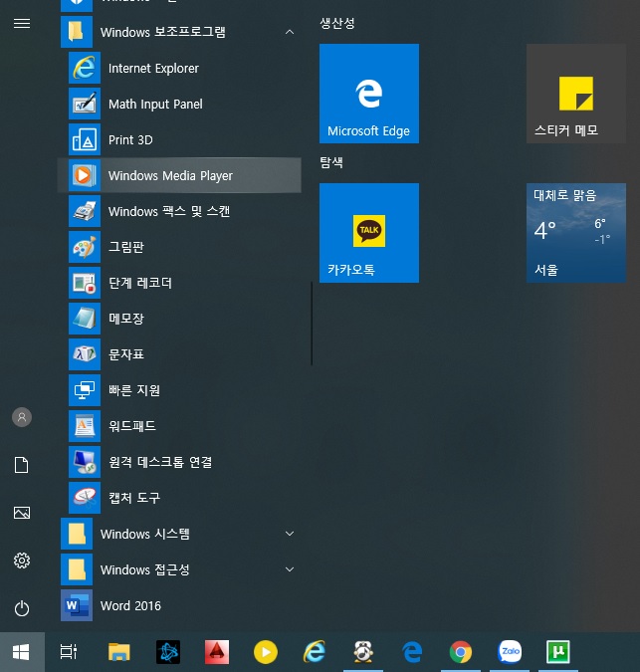Click the Windows 팩스 및 스캔 icon
The width and height of the screenshot is (640, 672).
(85, 211)
